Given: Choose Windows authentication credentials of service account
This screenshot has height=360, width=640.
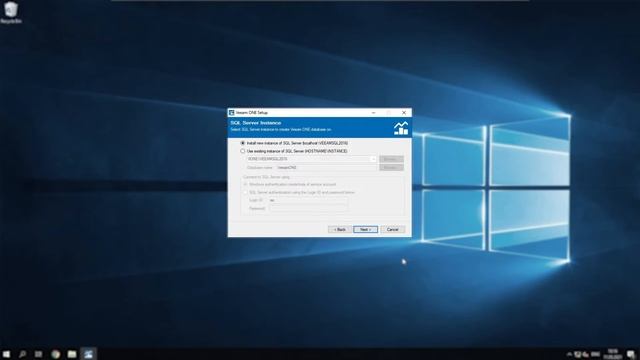Looking at the screenshot, I should click(245, 184).
